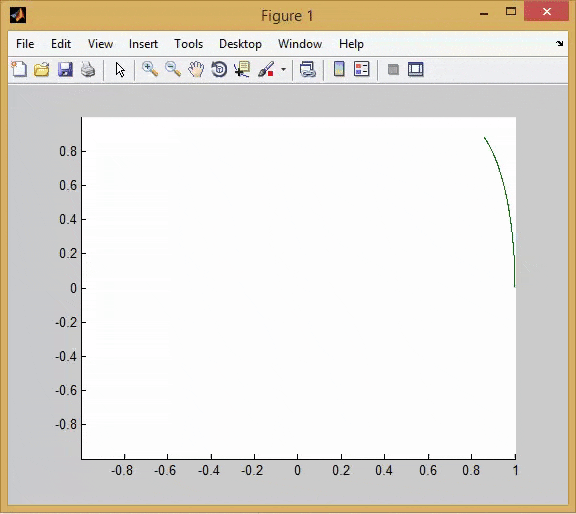The width and height of the screenshot is (576, 514).
Task: Print the figure with printer icon
Action: click(x=88, y=69)
